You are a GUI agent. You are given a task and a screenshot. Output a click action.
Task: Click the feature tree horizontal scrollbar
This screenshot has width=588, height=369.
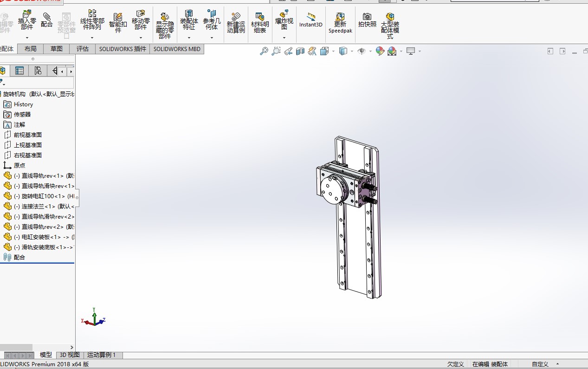(16, 347)
